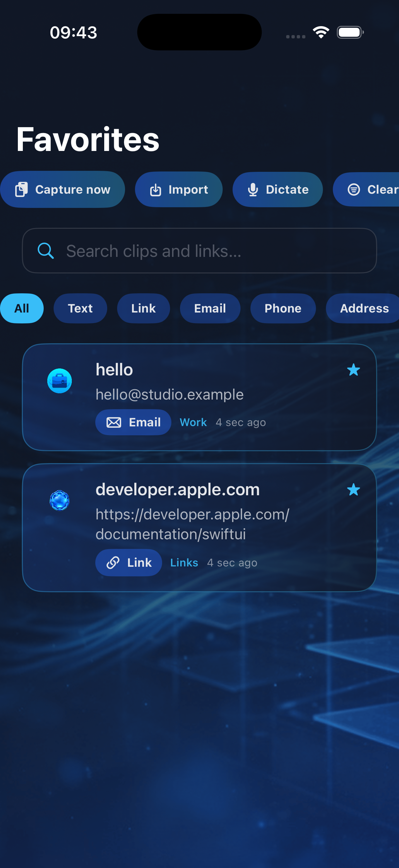Select the Text filter chip

(80, 308)
